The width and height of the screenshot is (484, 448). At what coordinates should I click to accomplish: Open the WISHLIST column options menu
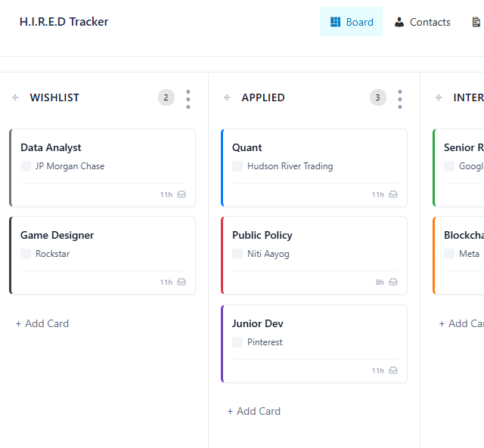pos(188,98)
